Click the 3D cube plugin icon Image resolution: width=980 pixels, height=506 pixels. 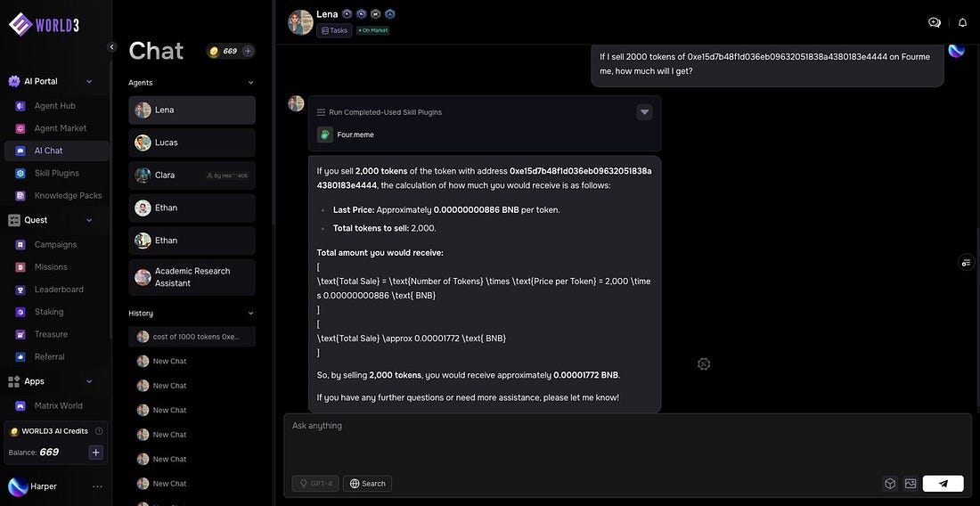(889, 484)
